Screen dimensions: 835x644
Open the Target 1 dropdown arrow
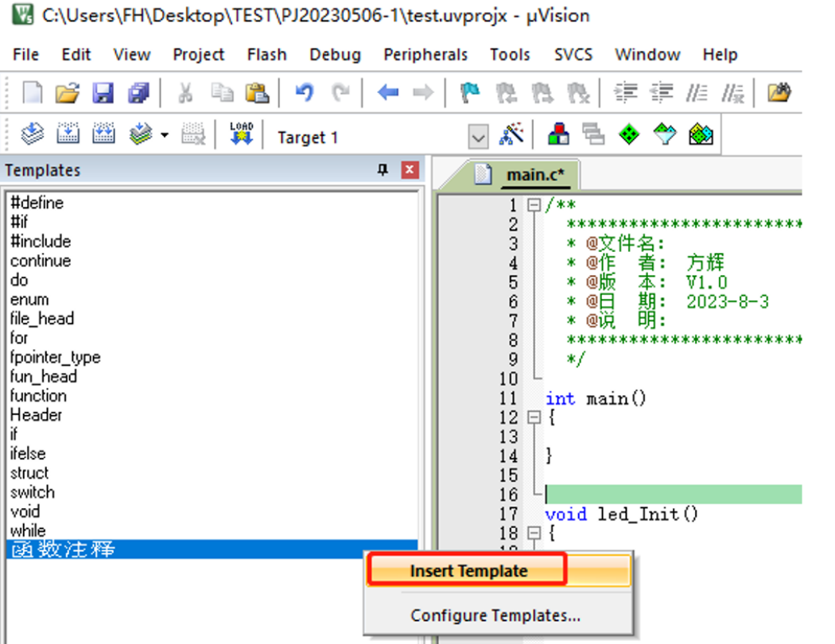[x=477, y=138]
